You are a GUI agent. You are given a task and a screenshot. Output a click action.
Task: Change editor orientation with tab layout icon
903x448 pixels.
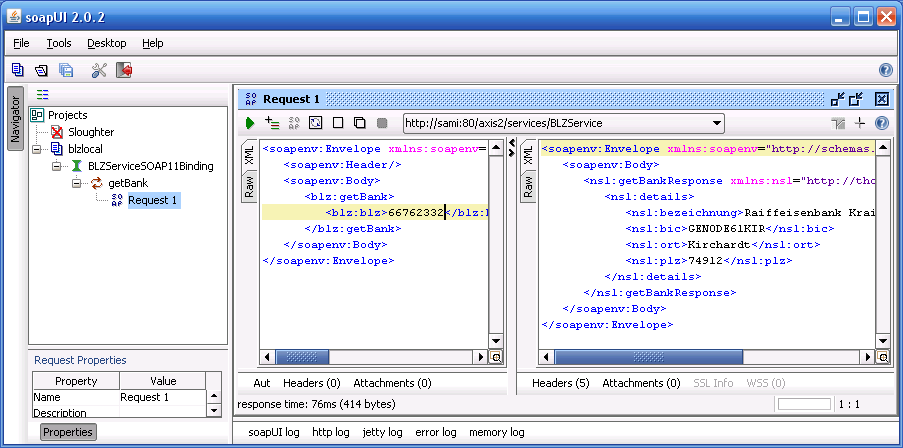(x=837, y=123)
